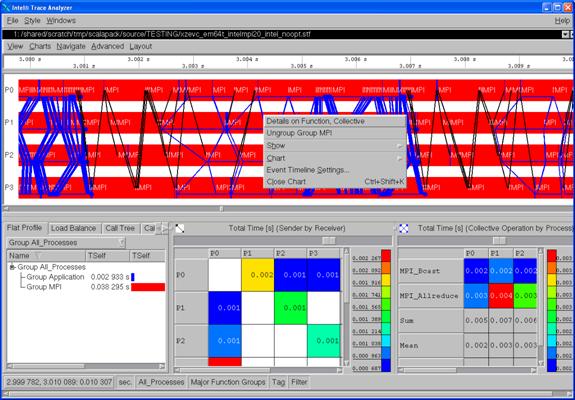Screen dimensions: 575x400
Task: Click the Sender-Receiver matrix vertical scrollbar
Action: pyautogui.click(x=346, y=307)
